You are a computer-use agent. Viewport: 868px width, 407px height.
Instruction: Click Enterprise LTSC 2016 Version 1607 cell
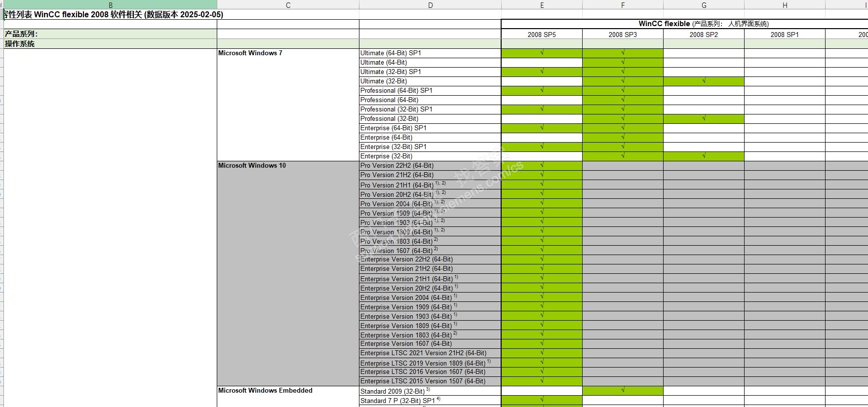pyautogui.click(x=430, y=372)
